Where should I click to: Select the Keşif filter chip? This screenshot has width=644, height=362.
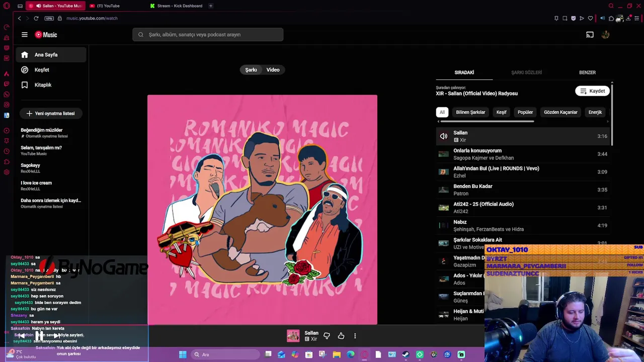pyautogui.click(x=501, y=112)
